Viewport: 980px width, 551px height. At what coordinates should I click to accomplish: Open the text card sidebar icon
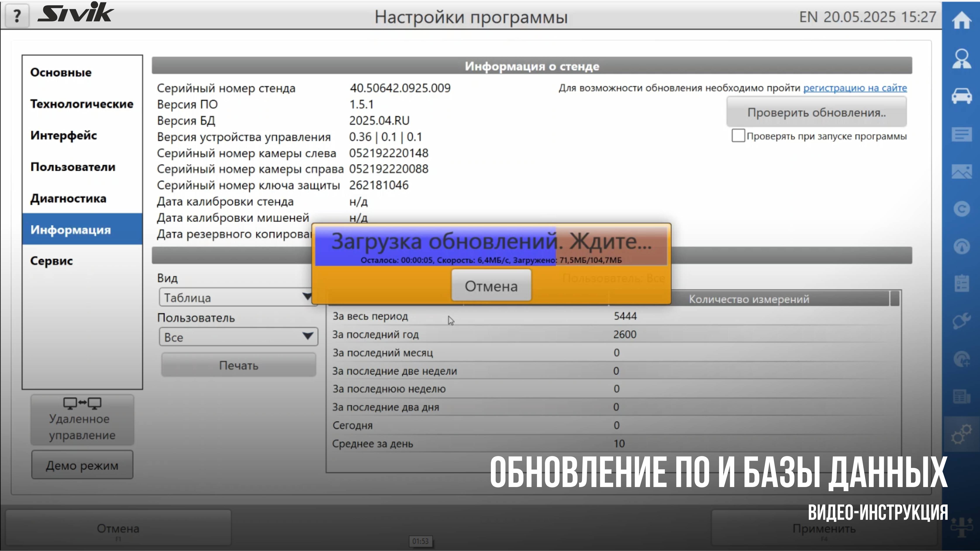click(x=961, y=134)
